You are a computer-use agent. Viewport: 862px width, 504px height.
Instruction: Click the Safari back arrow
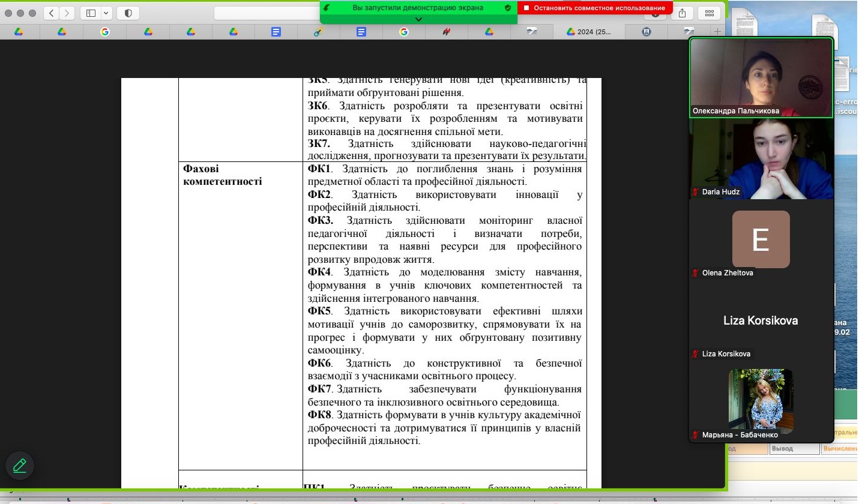(52, 13)
